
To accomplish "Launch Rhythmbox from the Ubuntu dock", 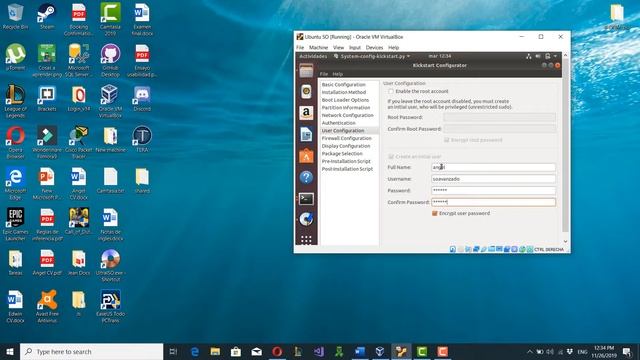I will (x=306, y=92).
